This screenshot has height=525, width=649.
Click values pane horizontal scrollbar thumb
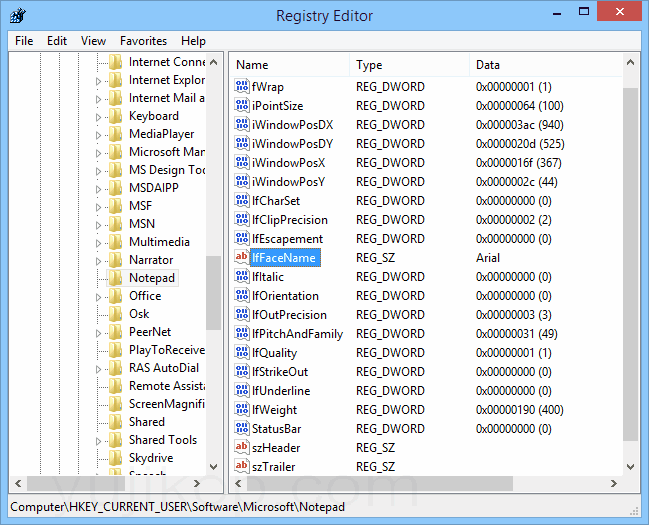pos(380,483)
